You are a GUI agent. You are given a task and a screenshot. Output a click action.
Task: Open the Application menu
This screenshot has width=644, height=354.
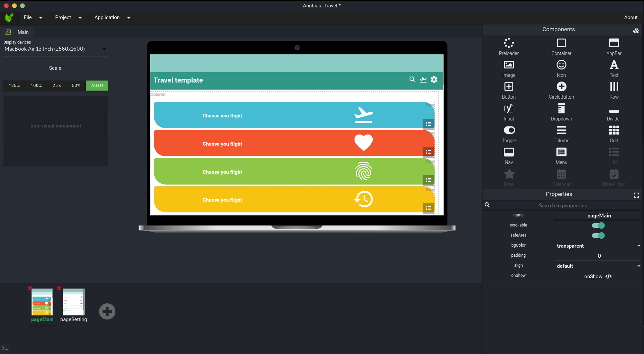pyautogui.click(x=112, y=17)
